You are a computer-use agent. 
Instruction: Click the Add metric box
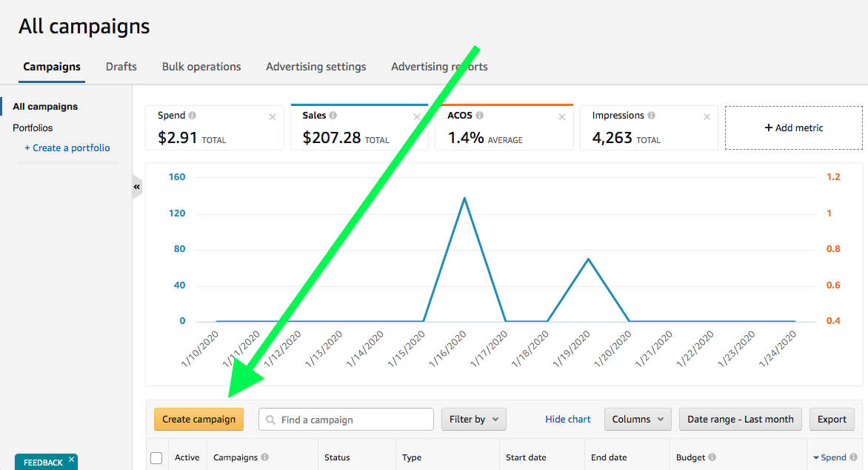tap(793, 128)
